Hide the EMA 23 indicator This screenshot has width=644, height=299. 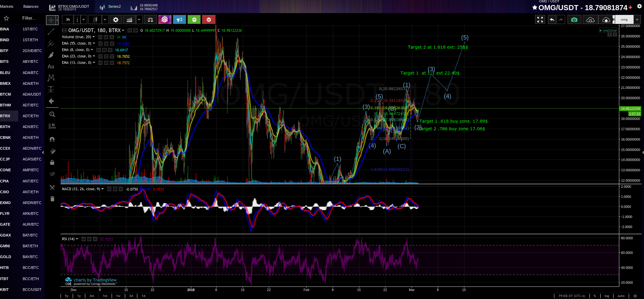coord(101,56)
